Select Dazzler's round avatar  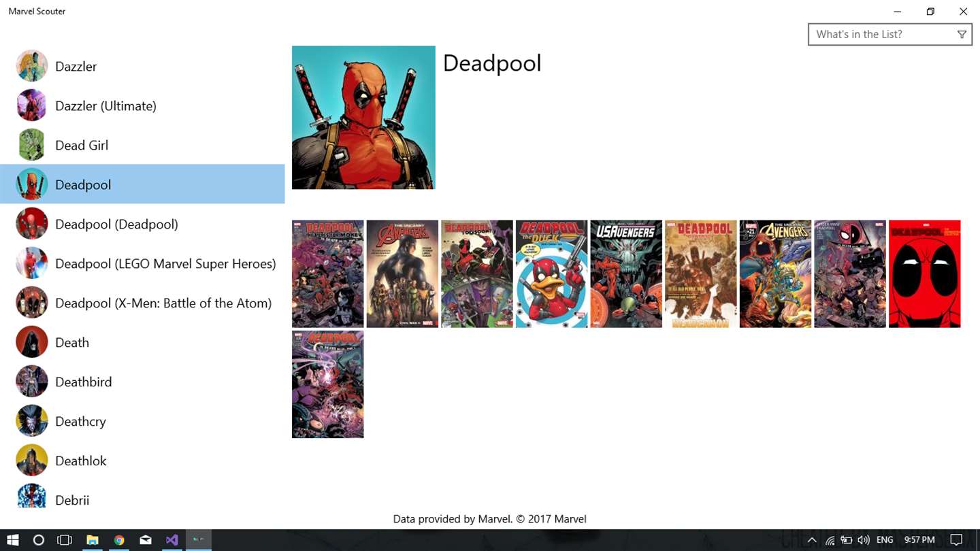click(x=32, y=66)
